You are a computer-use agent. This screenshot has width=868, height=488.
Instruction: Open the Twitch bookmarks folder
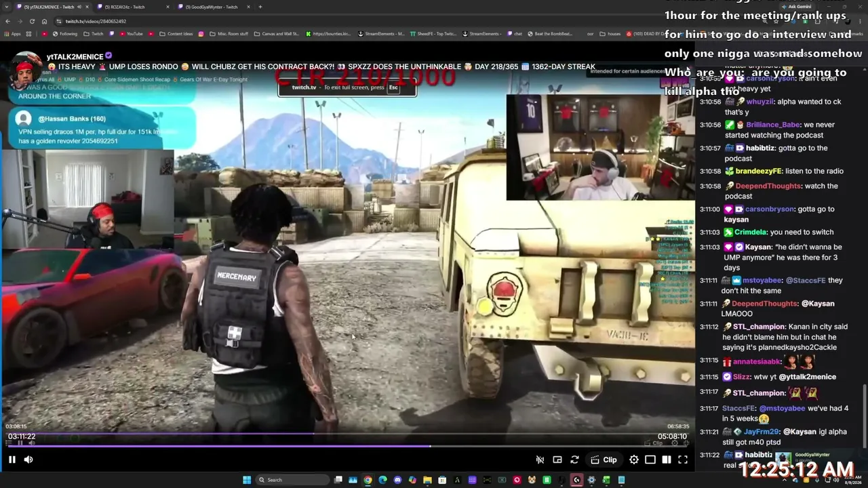pos(94,34)
